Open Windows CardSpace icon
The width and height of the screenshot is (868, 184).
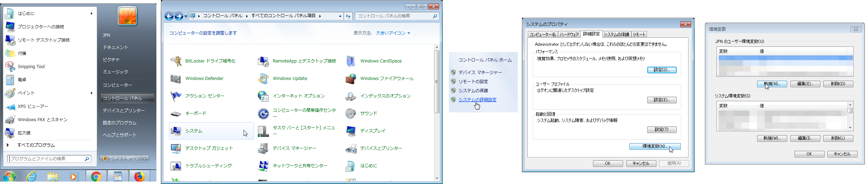point(351,61)
